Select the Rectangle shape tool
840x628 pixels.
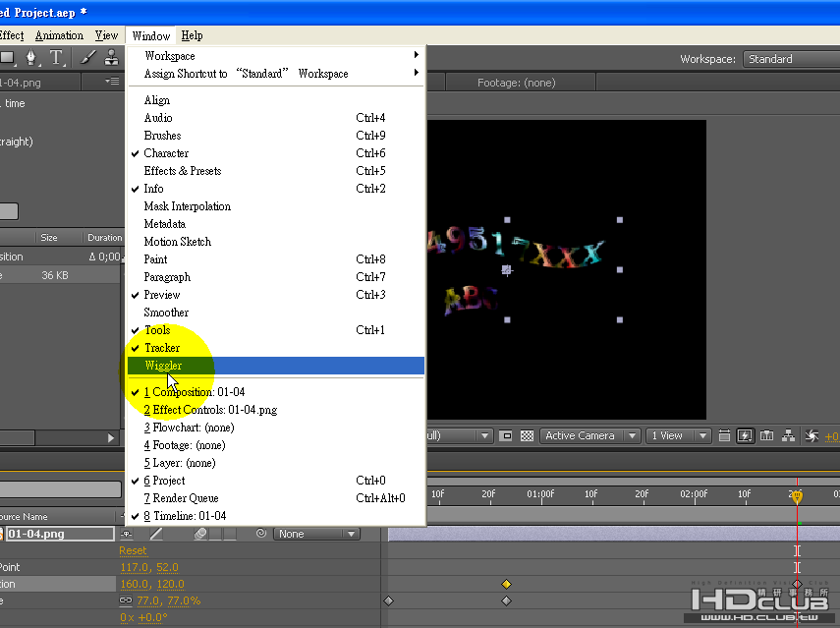[8, 57]
